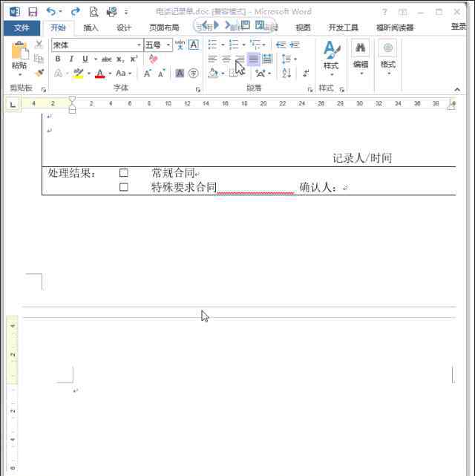Open paragraph shading paint bucket
The height and width of the screenshot is (476, 475).
pos(213,74)
